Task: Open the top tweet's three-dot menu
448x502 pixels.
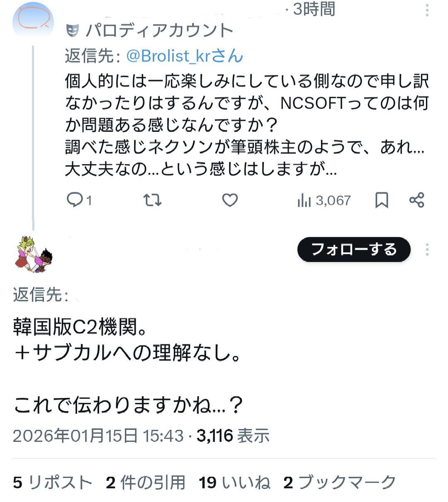Action: 427,10
